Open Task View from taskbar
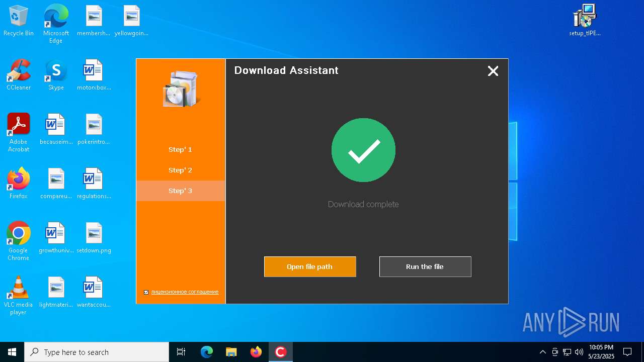 click(x=181, y=352)
